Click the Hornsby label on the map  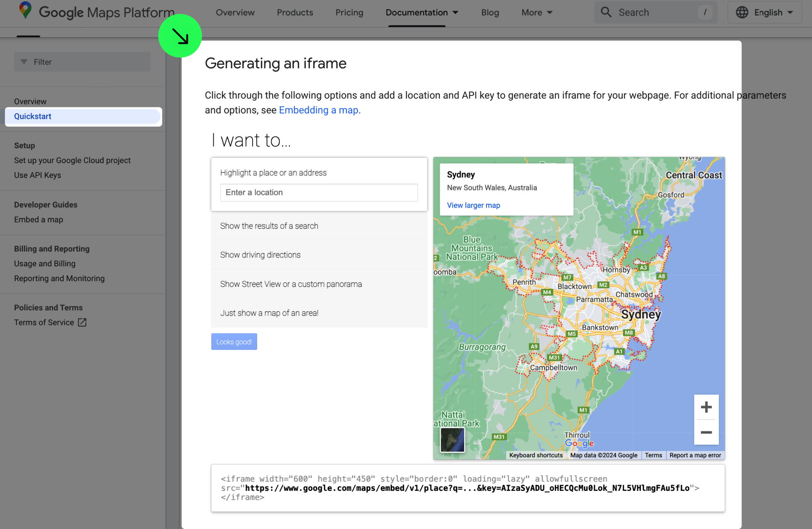click(x=616, y=270)
